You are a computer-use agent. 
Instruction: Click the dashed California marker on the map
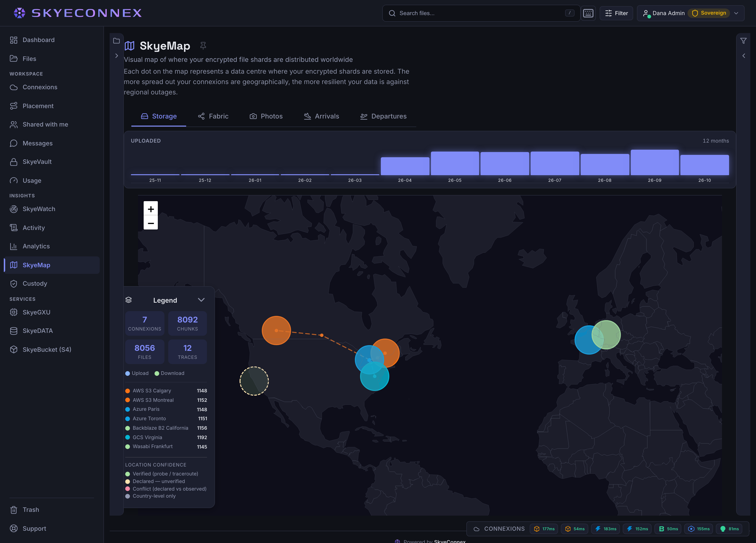click(x=254, y=381)
